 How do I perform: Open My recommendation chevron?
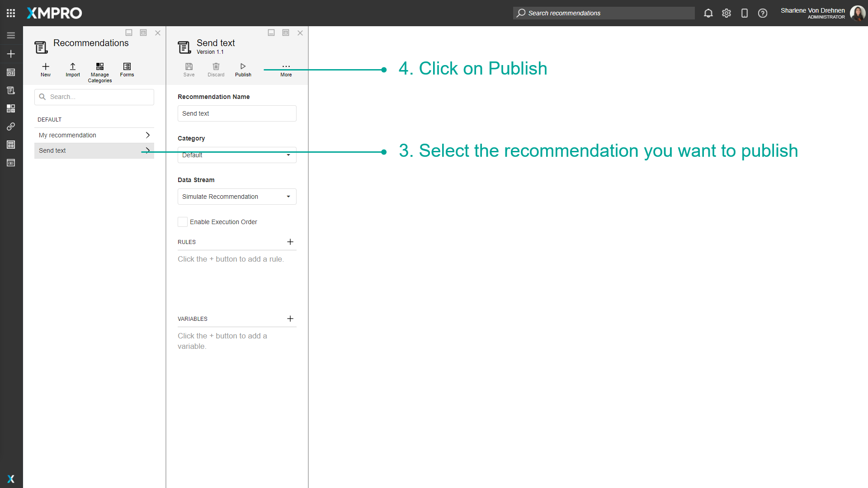147,135
